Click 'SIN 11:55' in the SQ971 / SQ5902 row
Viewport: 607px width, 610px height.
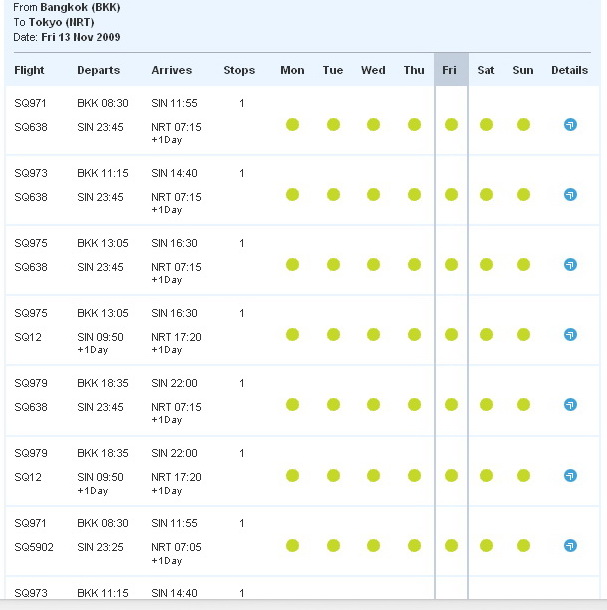pyautogui.click(x=174, y=523)
